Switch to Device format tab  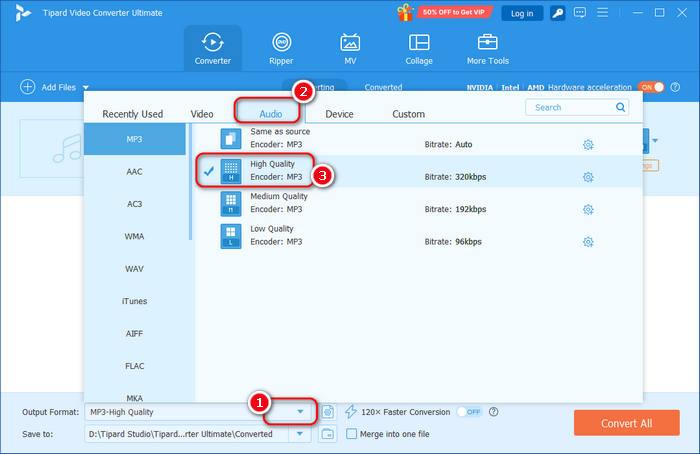(339, 114)
